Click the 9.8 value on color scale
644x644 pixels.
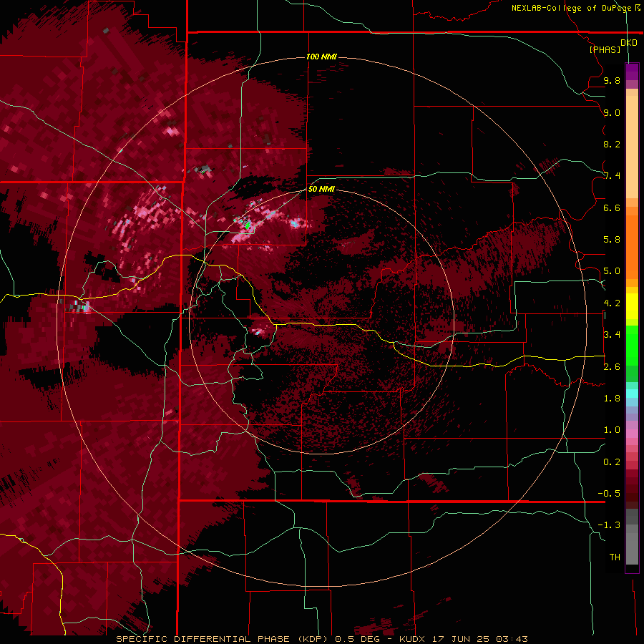pos(612,80)
